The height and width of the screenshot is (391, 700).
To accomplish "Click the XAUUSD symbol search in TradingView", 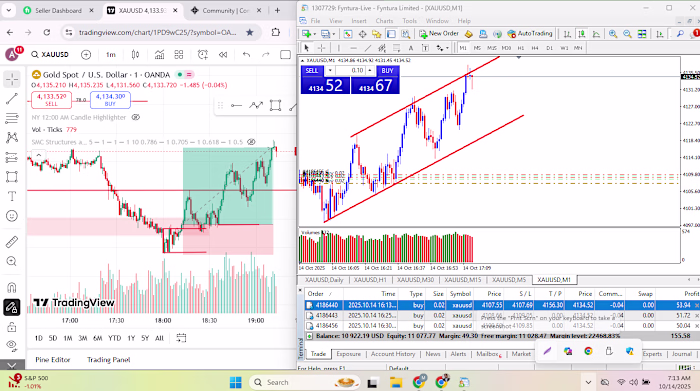I will point(50,54).
